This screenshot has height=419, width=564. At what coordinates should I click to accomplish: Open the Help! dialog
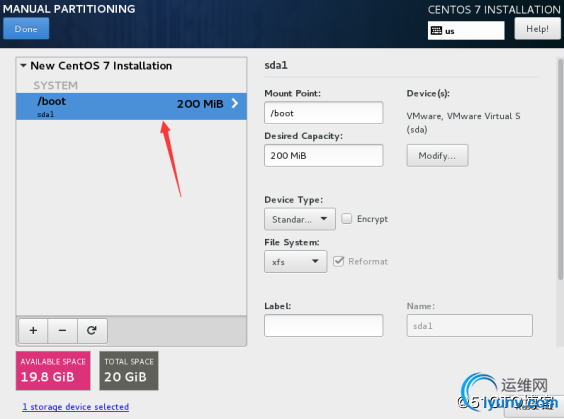[537, 28]
